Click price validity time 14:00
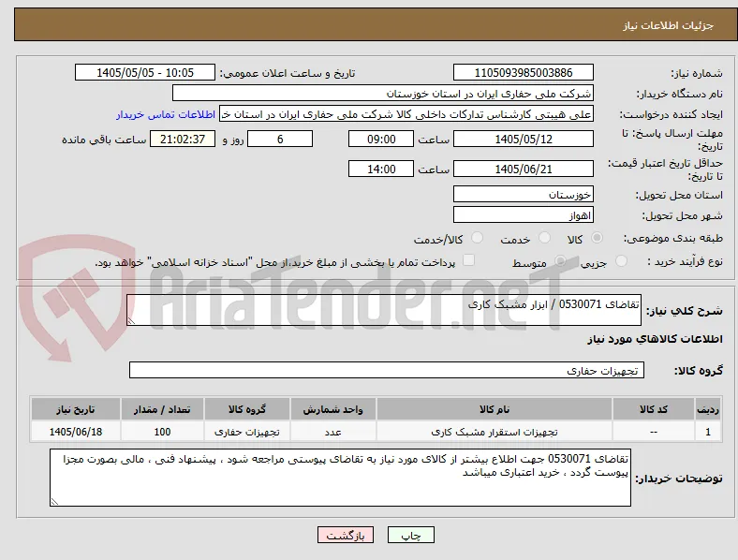The image size is (738, 560). click(x=381, y=169)
